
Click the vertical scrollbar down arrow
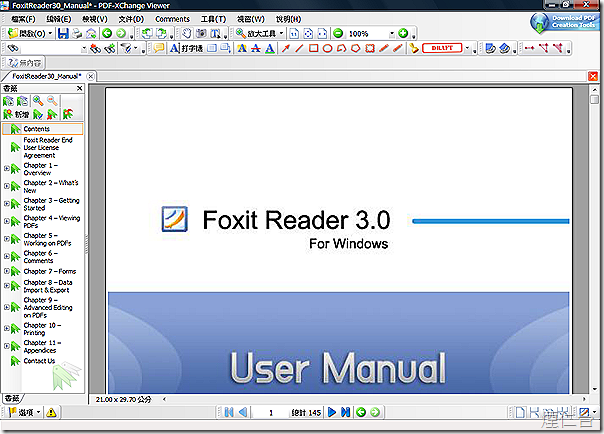(x=594, y=389)
